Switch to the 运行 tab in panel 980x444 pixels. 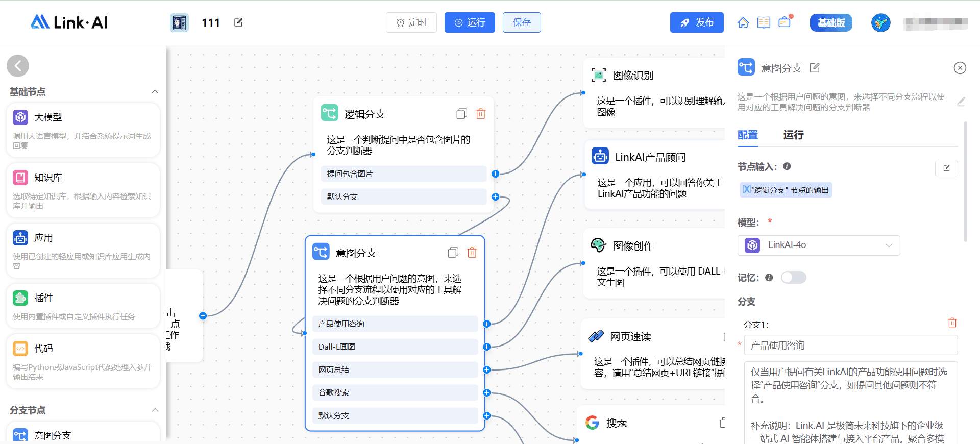pyautogui.click(x=793, y=135)
